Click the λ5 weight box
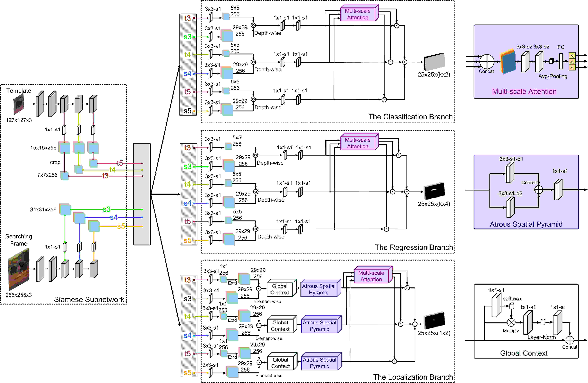 coord(572,67)
